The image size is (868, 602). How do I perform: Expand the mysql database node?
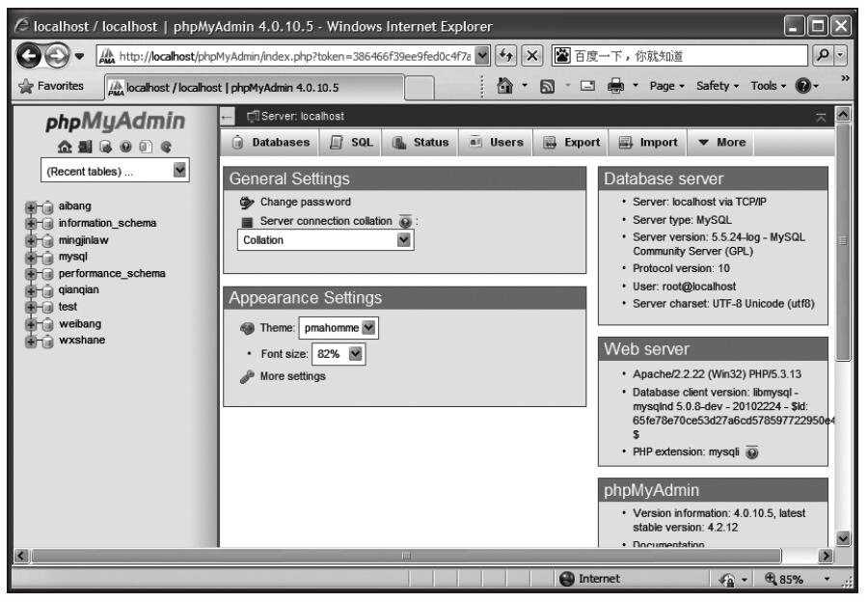tap(31, 257)
